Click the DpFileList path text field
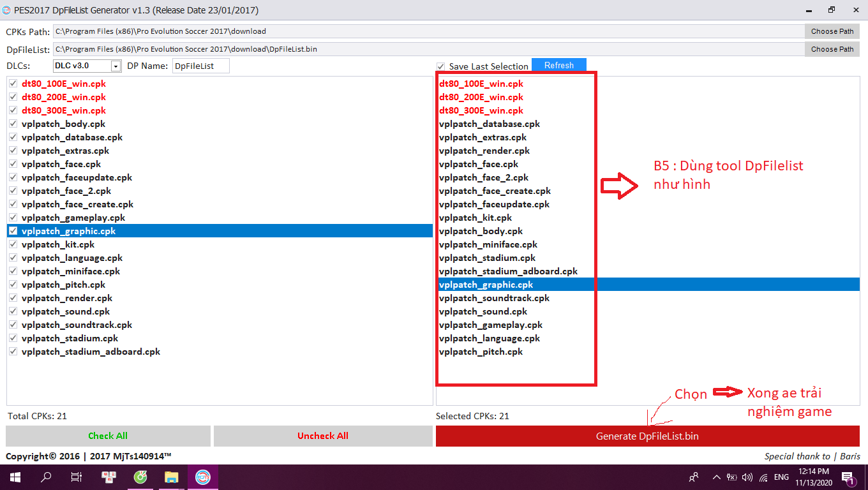Viewport: 868px width, 490px height. point(428,49)
